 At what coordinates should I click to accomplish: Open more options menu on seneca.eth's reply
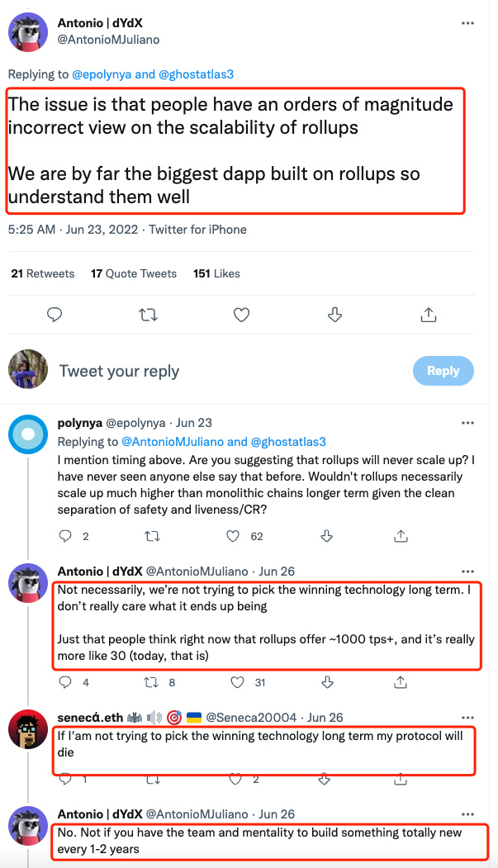[x=468, y=718]
